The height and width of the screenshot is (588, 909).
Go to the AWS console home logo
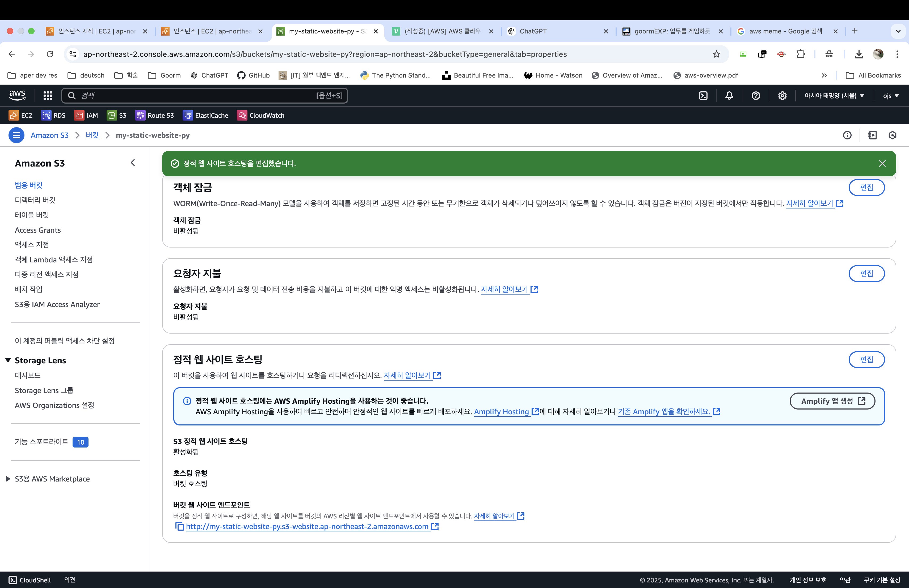point(17,95)
